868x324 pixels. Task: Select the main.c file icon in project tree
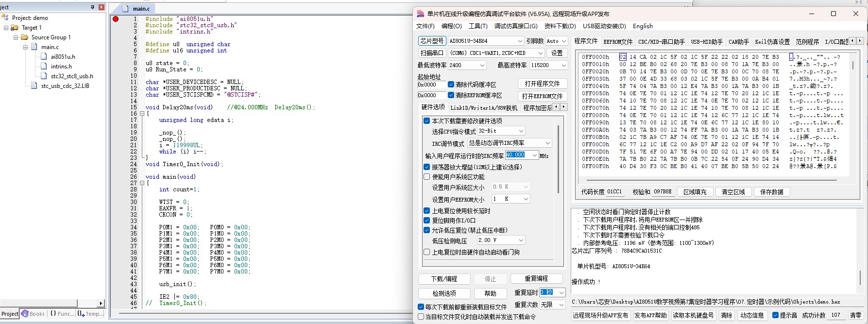(x=34, y=47)
